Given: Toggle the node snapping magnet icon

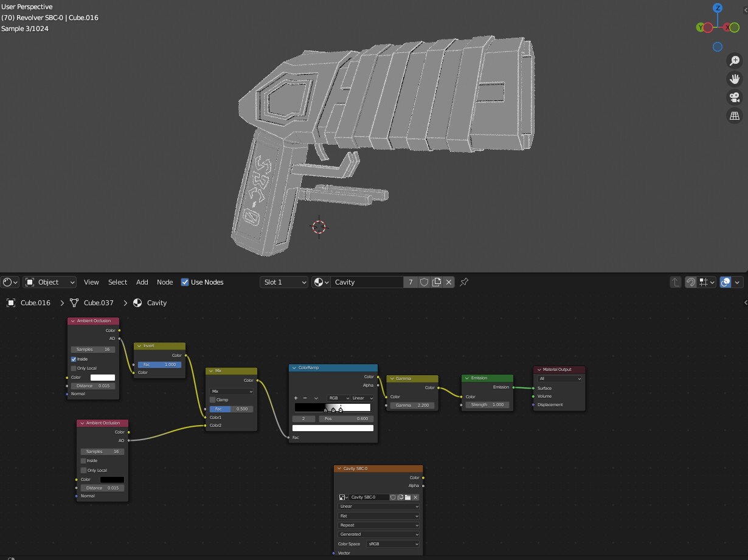Looking at the screenshot, I should tap(691, 282).
